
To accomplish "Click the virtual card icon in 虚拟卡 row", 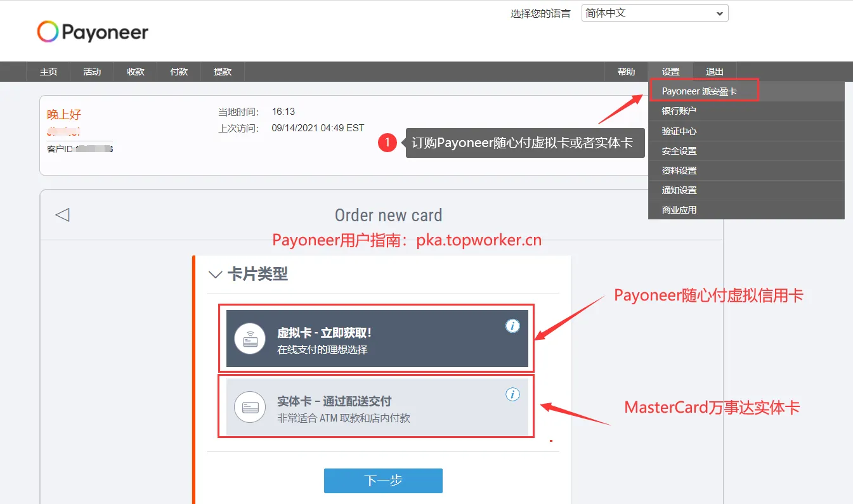I will pos(250,339).
